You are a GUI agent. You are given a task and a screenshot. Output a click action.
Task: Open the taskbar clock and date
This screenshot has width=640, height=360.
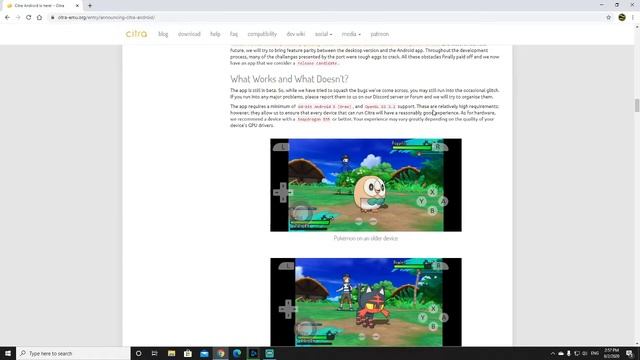point(611,353)
